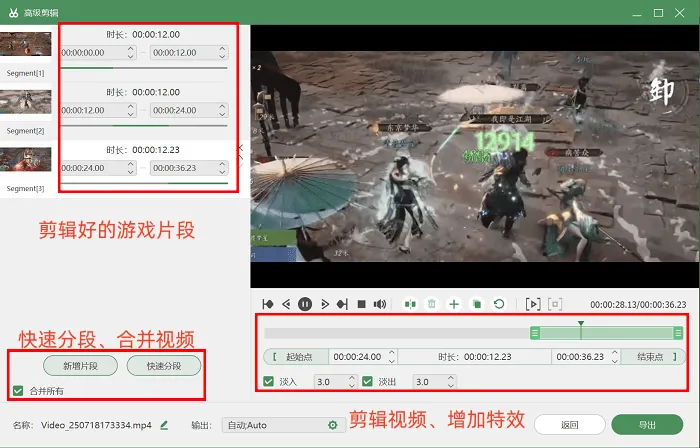This screenshot has height=448, width=700.
Task: Open output settings gear icon
Action: 333,425
